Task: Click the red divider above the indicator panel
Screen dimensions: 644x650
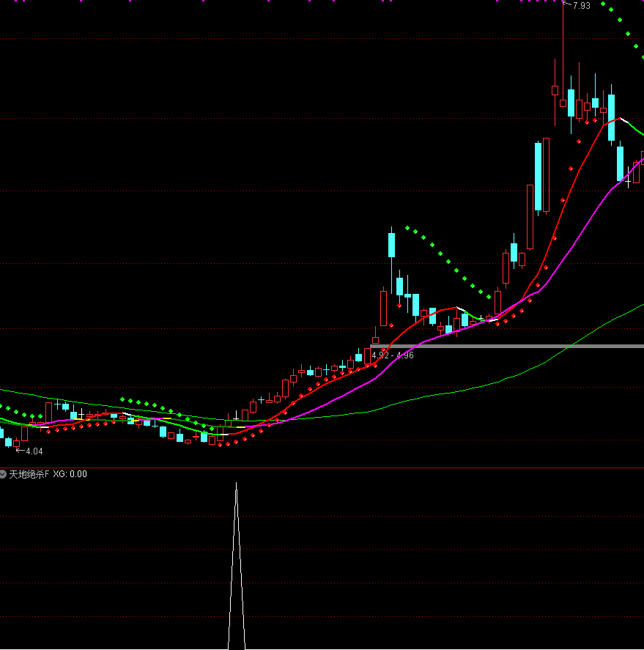Action: tap(322, 468)
